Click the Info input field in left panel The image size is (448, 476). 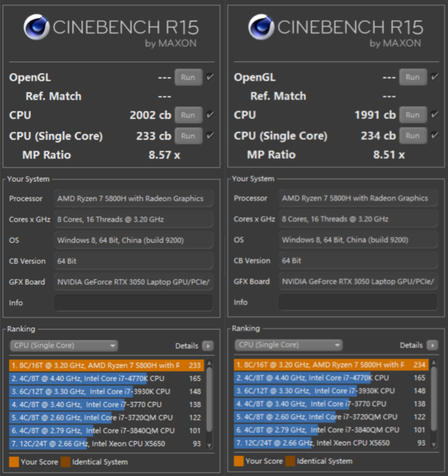coord(134,303)
